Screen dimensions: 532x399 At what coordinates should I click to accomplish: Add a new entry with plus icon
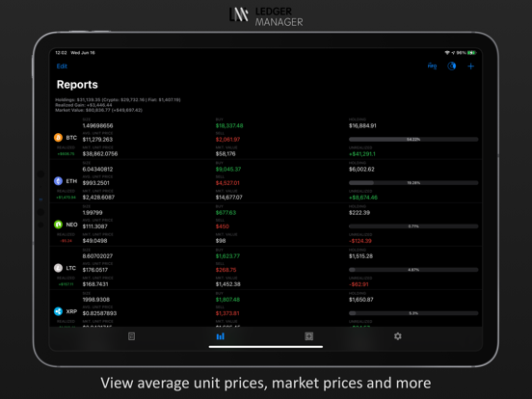click(x=470, y=66)
